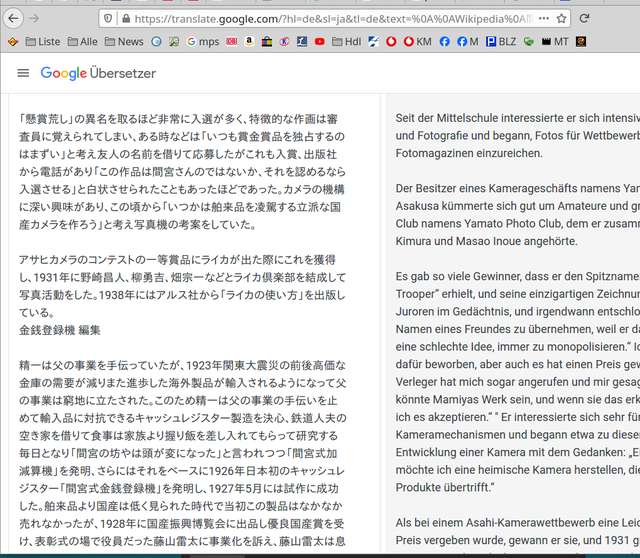640x558 pixels.
Task: Click the padlock site security icon
Action: click(125, 18)
